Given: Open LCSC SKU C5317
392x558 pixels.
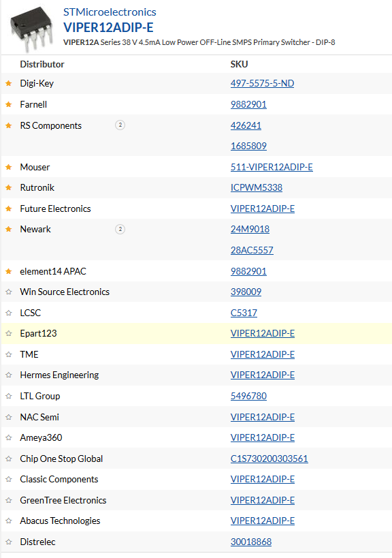Looking at the screenshot, I should tap(244, 313).
